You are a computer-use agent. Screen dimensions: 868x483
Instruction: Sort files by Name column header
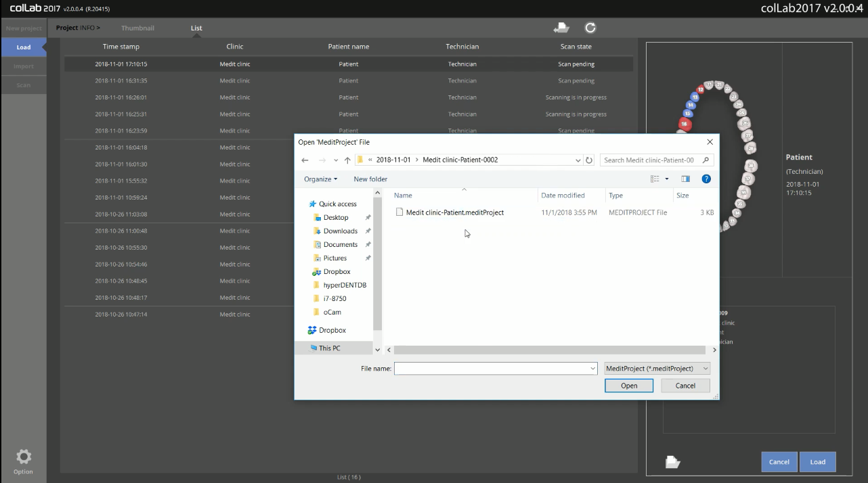click(403, 195)
